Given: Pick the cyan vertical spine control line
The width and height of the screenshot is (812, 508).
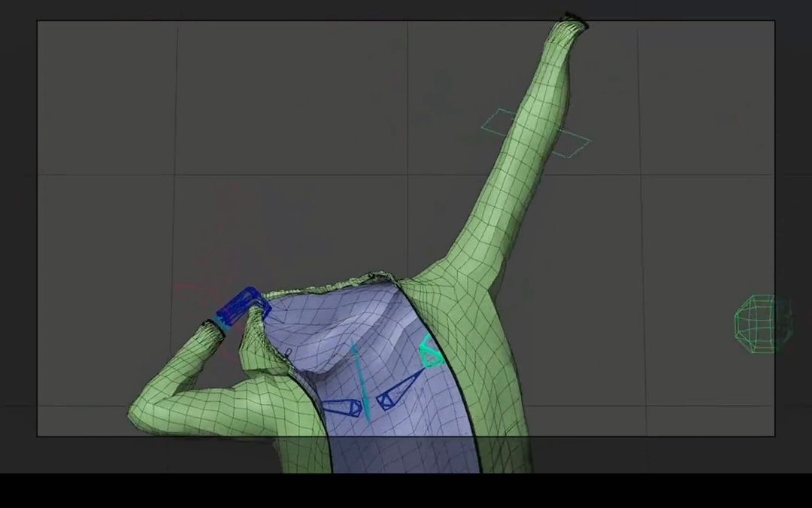Looking at the screenshot, I should point(360,380).
